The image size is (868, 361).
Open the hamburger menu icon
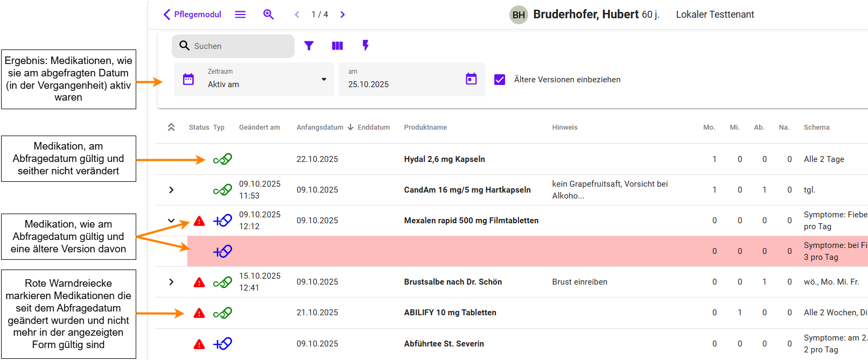240,15
